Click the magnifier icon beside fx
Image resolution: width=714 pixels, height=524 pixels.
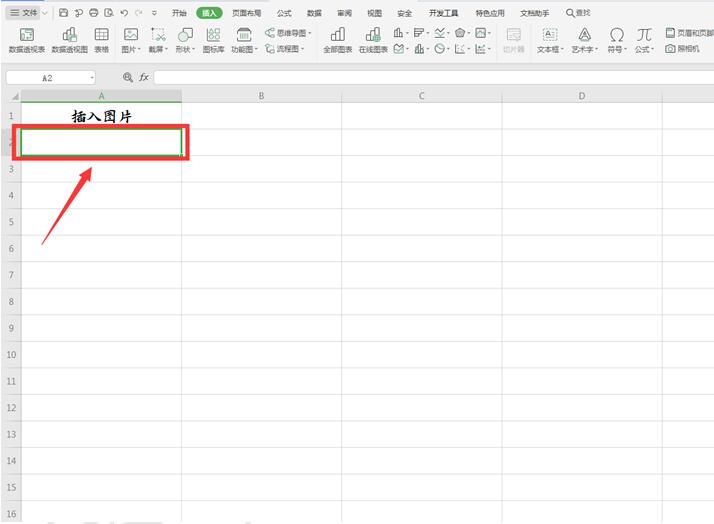pos(128,77)
